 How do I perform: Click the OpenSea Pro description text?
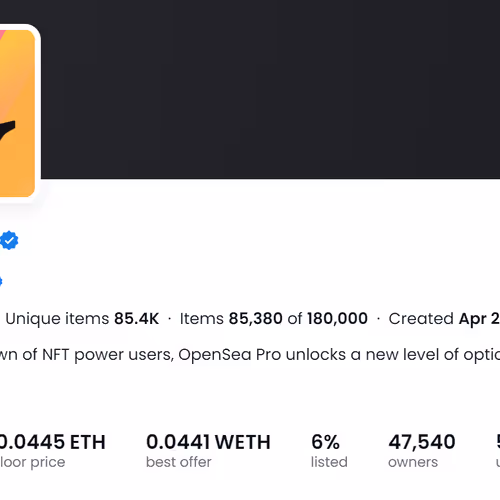pos(250,355)
